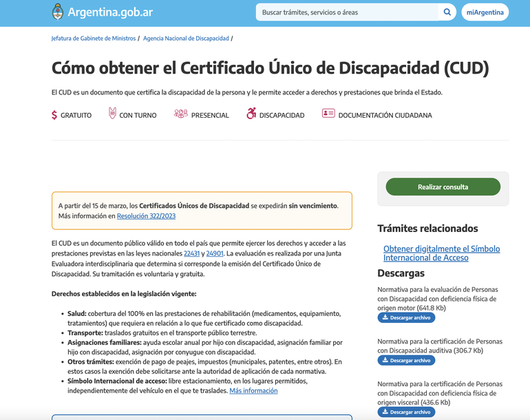This screenshot has width=530, height=420.
Task: Click the Salud bullet item
Action: pos(204,318)
